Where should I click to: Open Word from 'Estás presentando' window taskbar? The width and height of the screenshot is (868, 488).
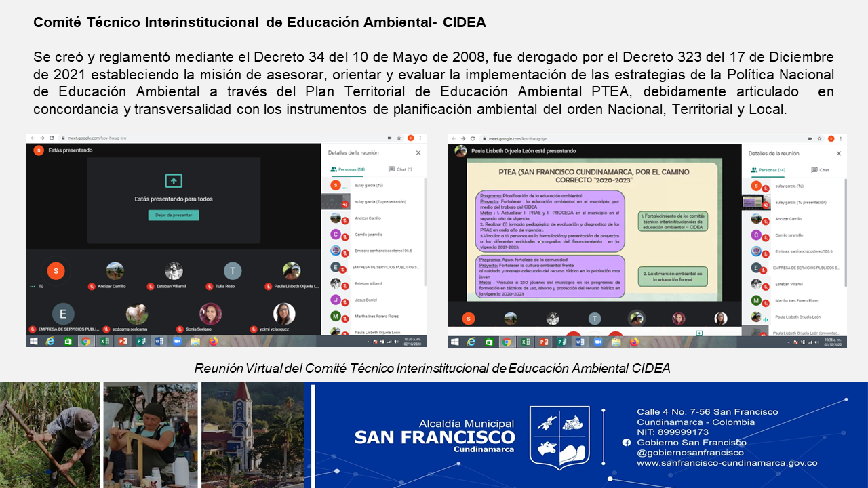[x=159, y=342]
